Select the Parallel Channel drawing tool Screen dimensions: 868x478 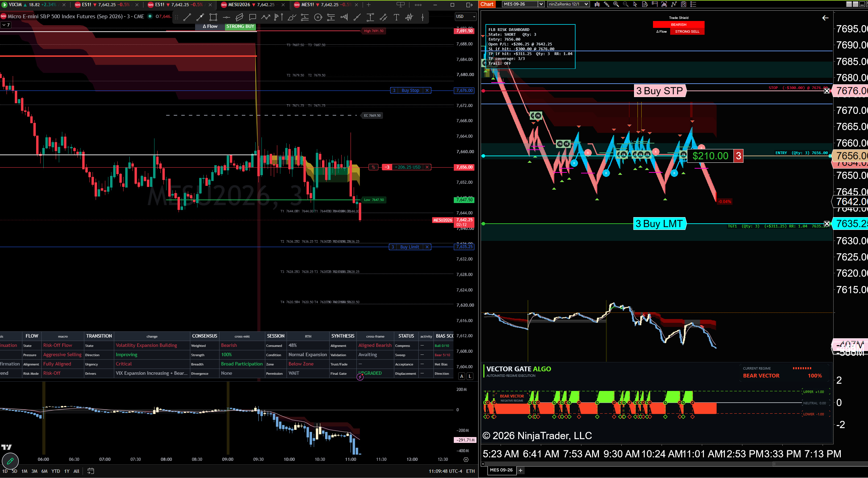click(239, 17)
